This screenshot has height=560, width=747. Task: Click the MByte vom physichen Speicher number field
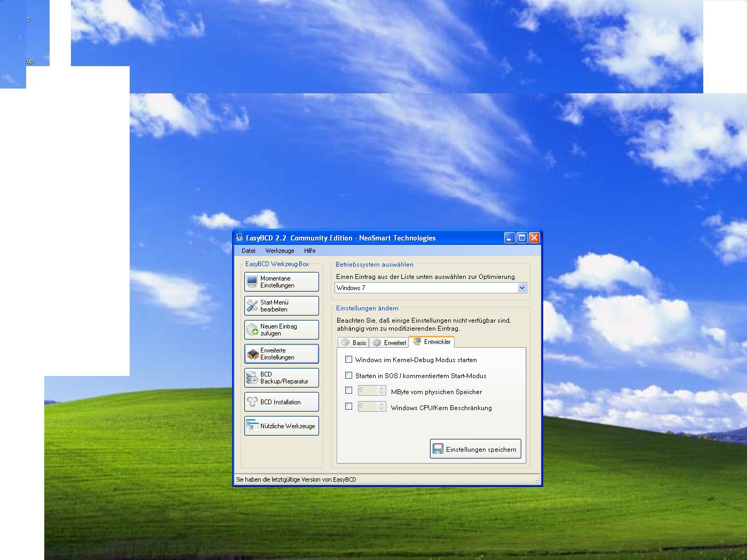[x=368, y=390]
